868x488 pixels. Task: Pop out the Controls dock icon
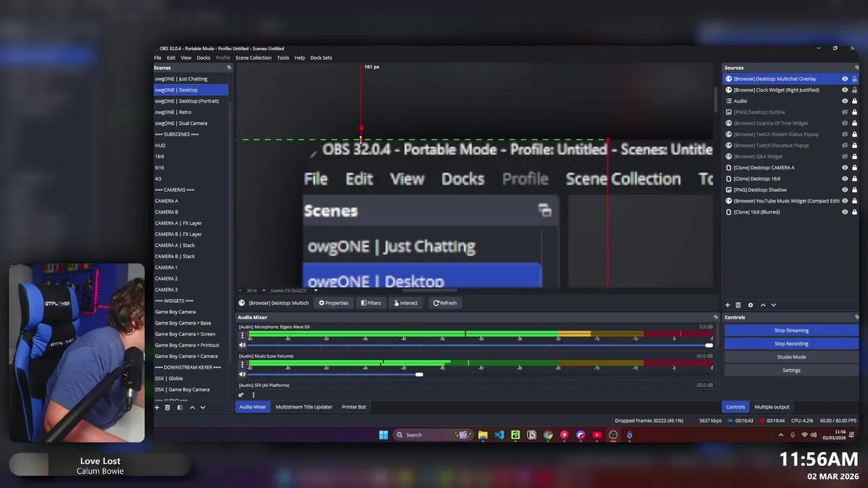coord(856,317)
